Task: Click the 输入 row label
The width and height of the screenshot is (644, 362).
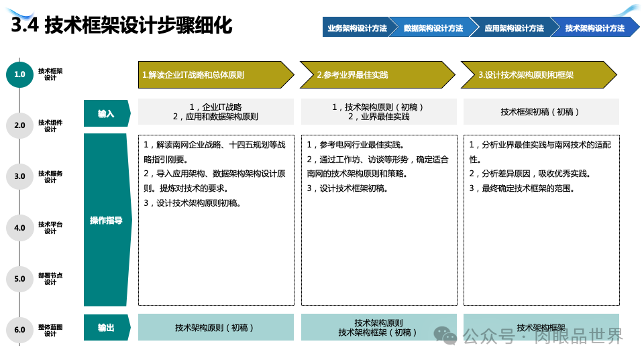Action: (107, 113)
